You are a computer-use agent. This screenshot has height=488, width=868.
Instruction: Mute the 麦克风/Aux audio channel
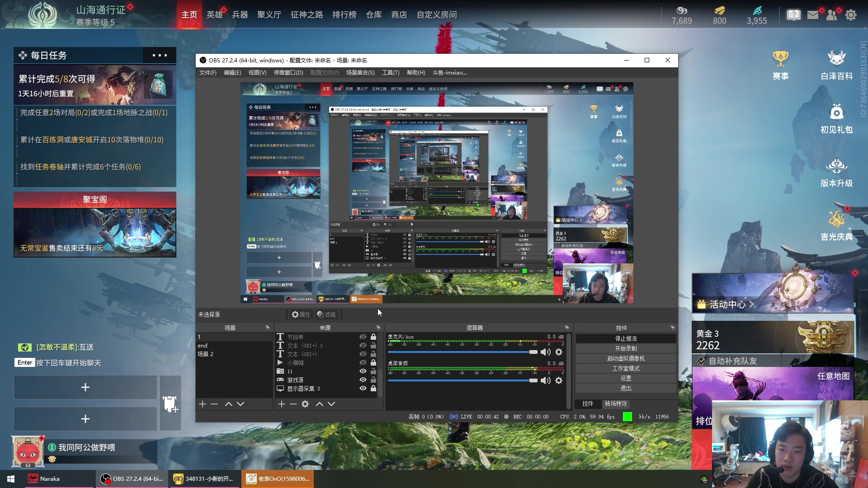546,352
